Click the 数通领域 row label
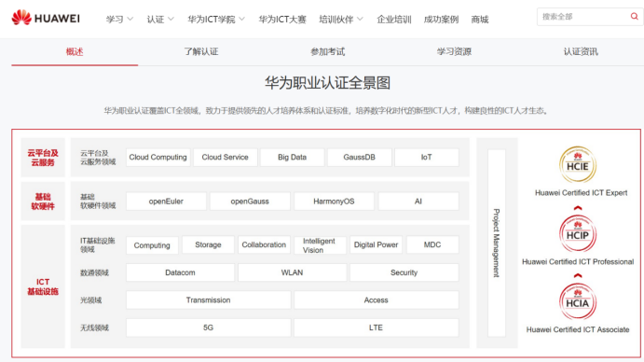The image size is (644, 362). pos(94,272)
